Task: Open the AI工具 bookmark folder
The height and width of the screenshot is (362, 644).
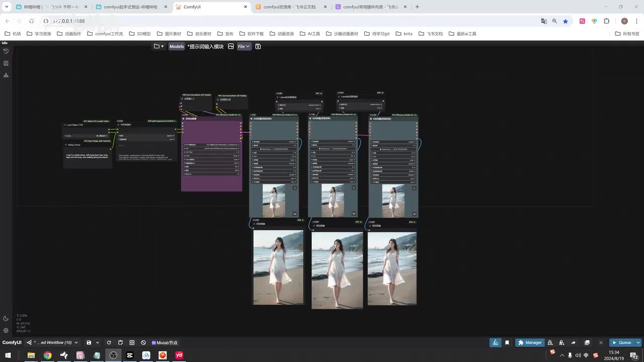Action: tap(309, 34)
